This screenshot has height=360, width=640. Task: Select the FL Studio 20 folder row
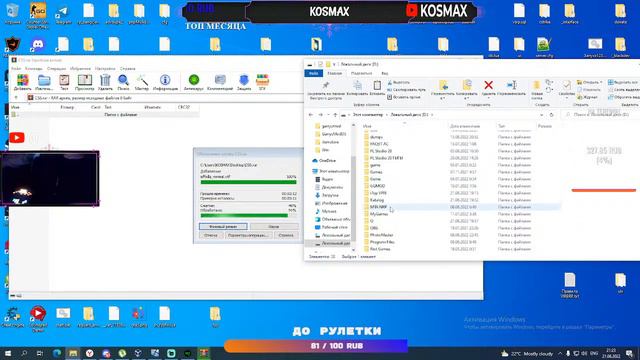point(462,151)
